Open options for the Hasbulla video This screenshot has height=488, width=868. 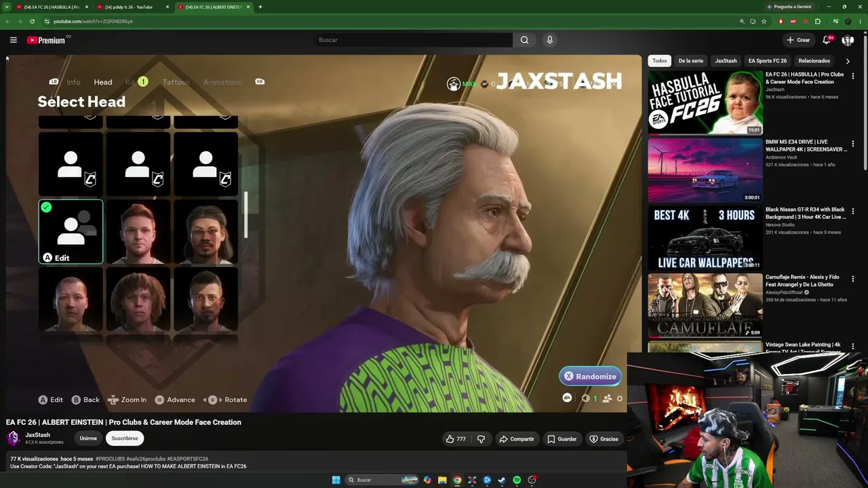point(853,75)
